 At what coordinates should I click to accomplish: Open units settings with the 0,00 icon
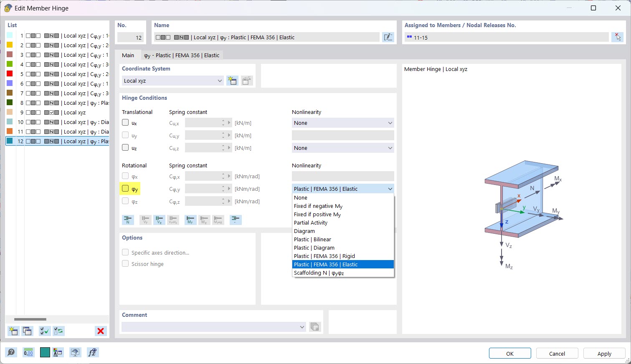[x=28, y=352]
